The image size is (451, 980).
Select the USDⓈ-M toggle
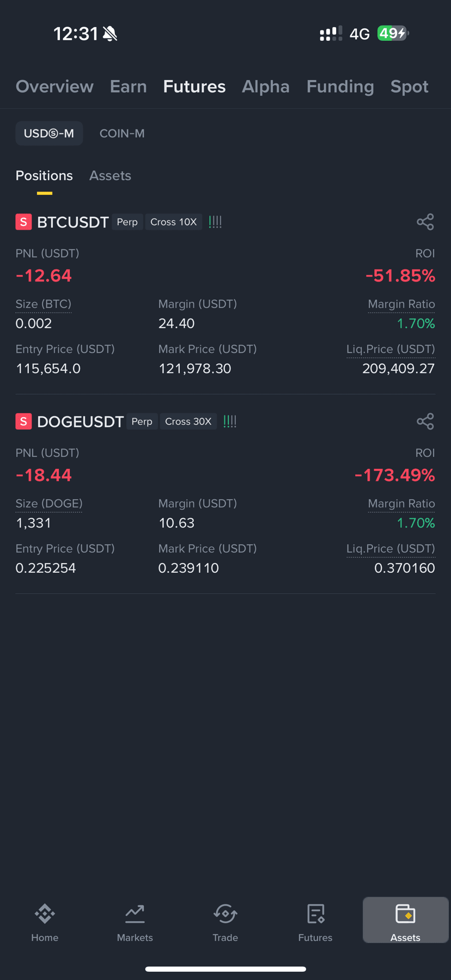point(49,133)
